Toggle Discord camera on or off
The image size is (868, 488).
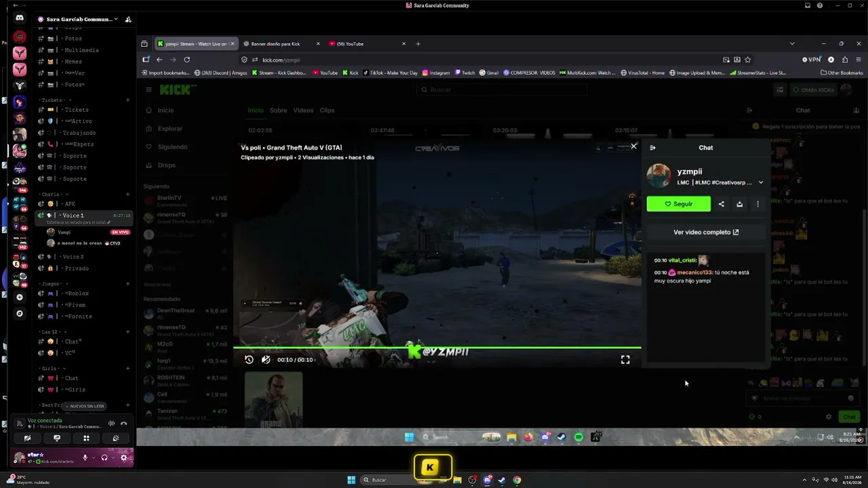(x=27, y=438)
